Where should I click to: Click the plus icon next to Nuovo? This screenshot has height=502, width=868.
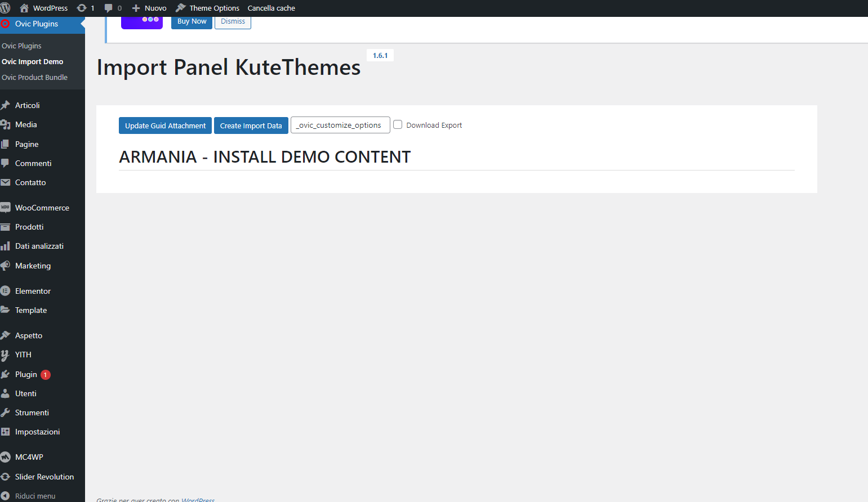tap(136, 8)
